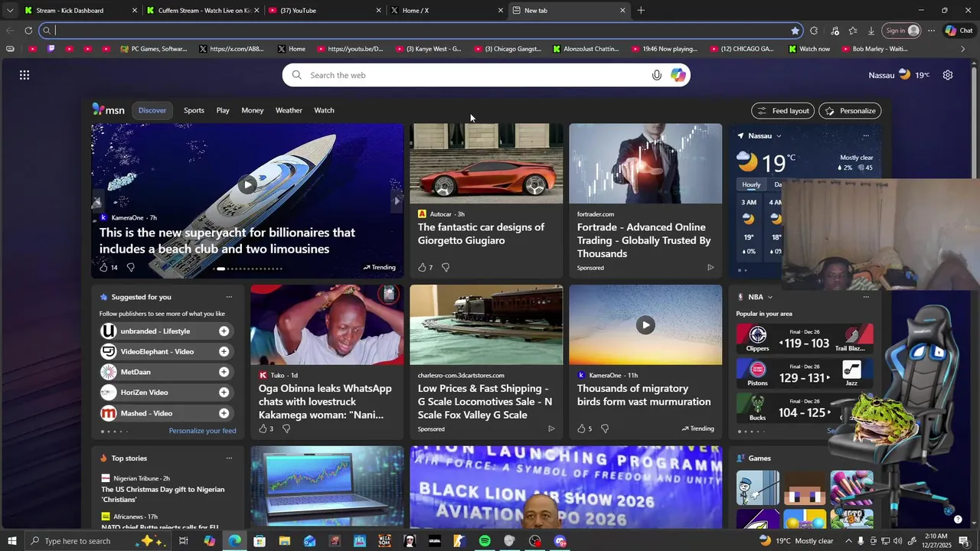
Task: Expand the Nassau location dropdown
Action: pos(779,136)
